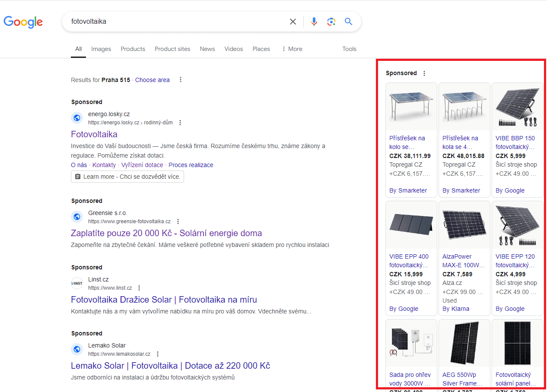Switch to the Images tab

point(101,49)
